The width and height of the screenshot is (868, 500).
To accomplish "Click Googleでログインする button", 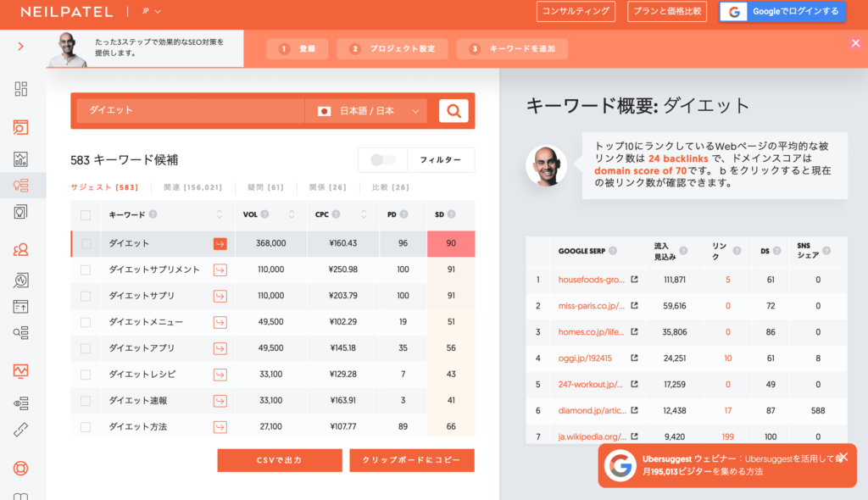I will (782, 11).
